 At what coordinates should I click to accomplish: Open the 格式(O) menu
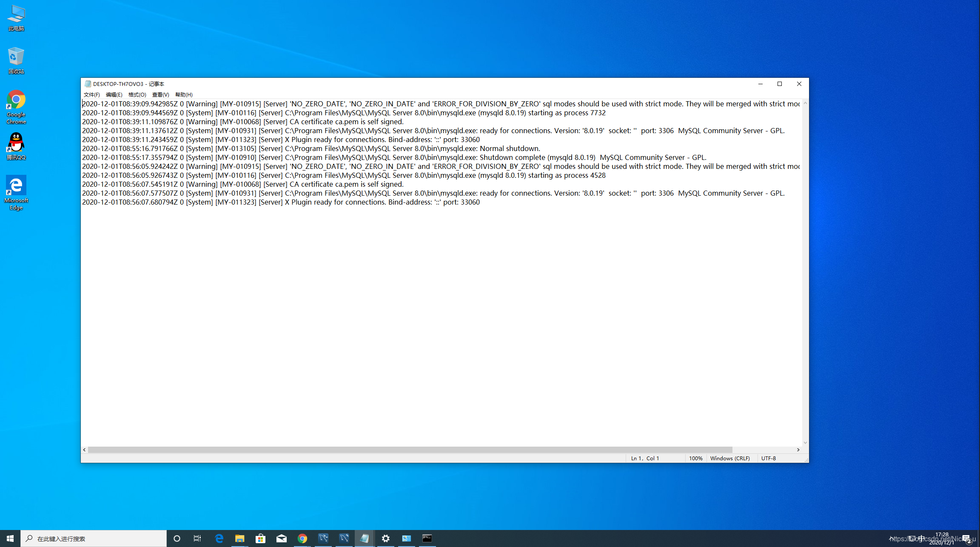(x=137, y=94)
